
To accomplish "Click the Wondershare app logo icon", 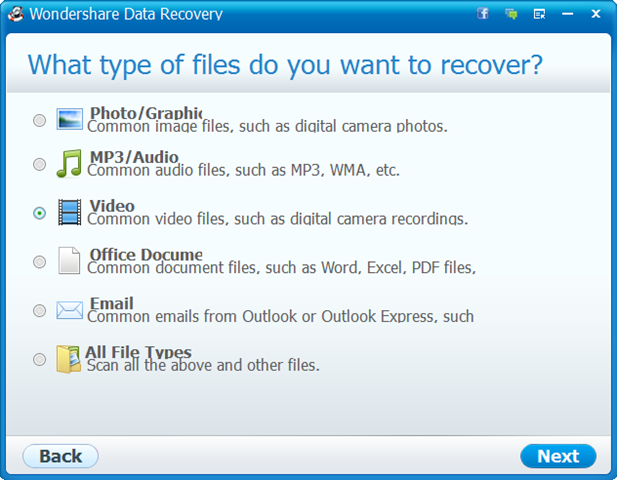I will point(16,14).
